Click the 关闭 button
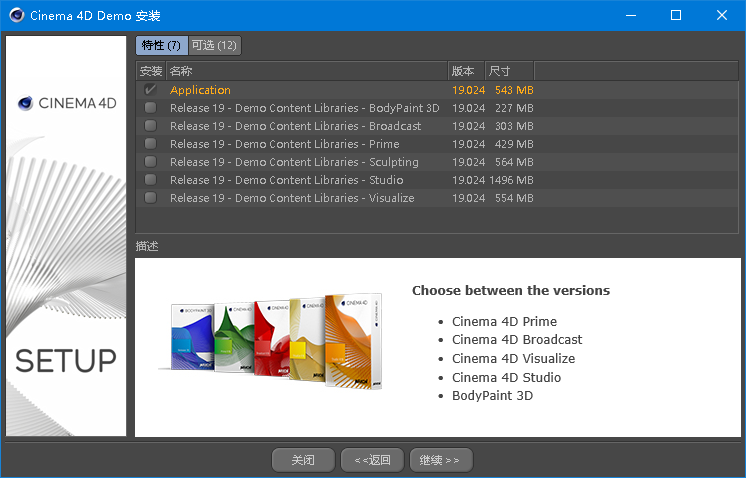The height and width of the screenshot is (478, 746). 303,460
